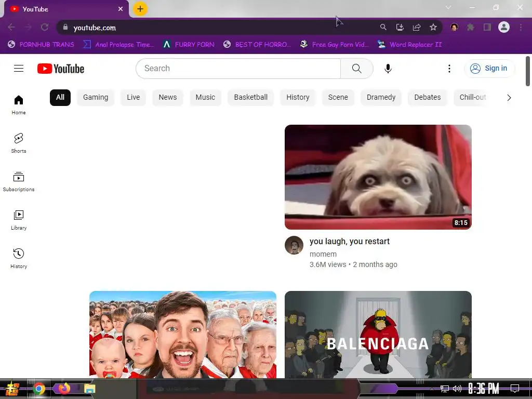Open the Chrome three-dot menu

point(521,27)
